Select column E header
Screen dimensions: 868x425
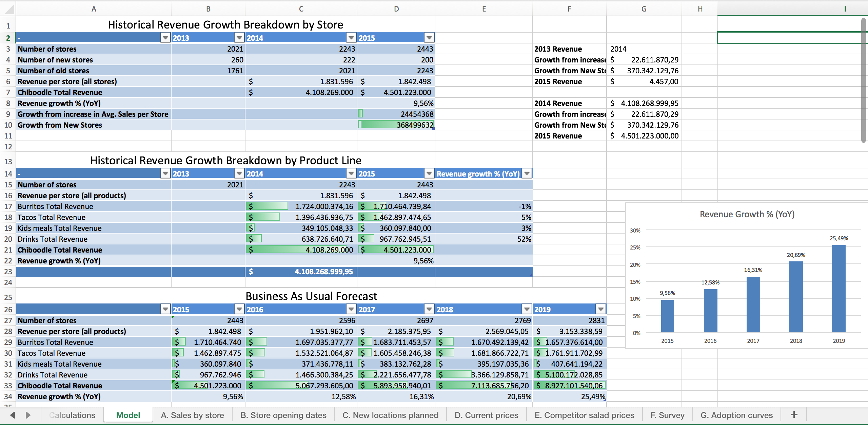pyautogui.click(x=484, y=9)
